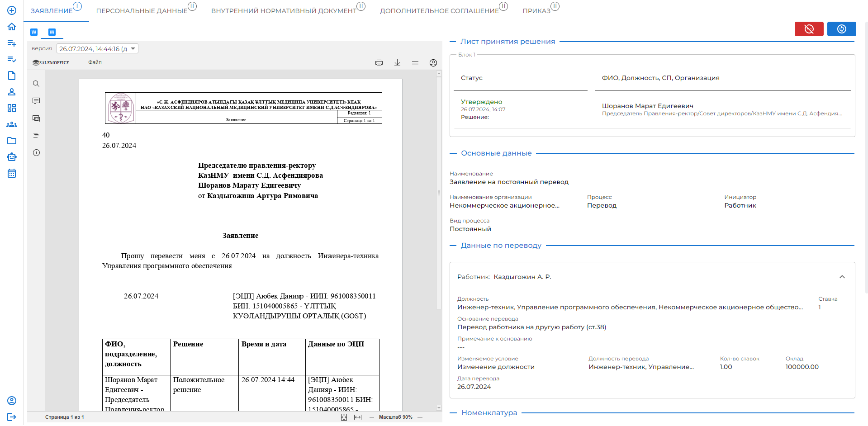Collapse the Работник Каздыгожин panel
868x426 pixels.
coord(842,277)
